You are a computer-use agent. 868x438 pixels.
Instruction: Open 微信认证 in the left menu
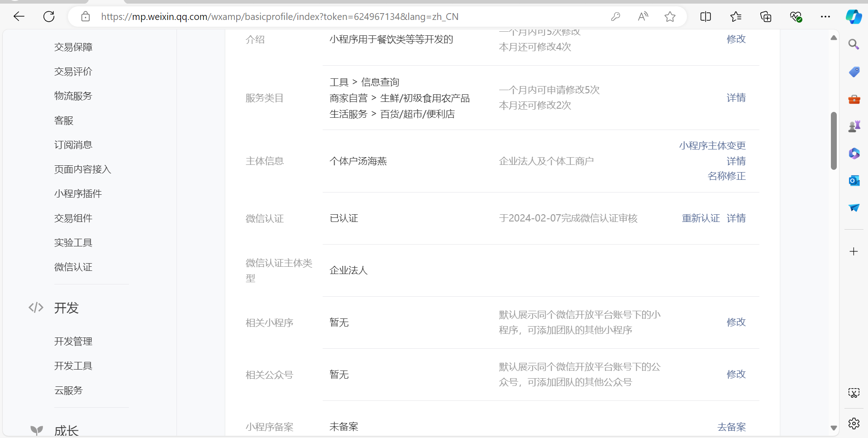(73, 267)
